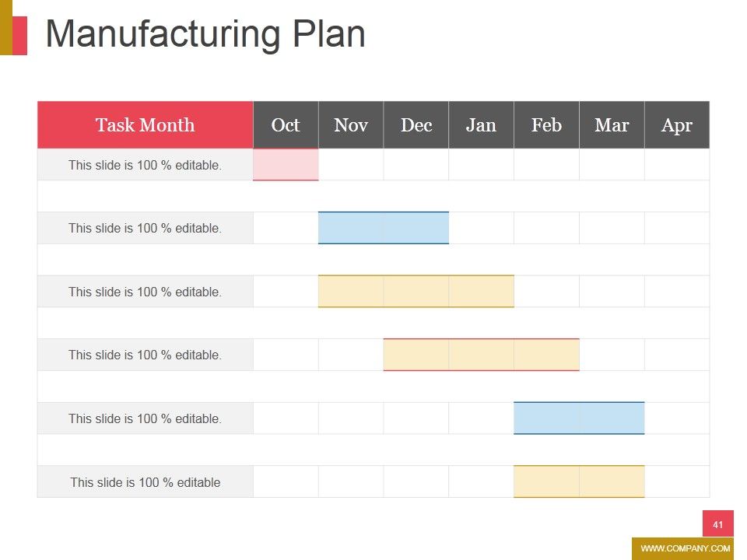Click the yellow Nov–Jan timeline bar
Screen dimensions: 747x560
[416, 291]
